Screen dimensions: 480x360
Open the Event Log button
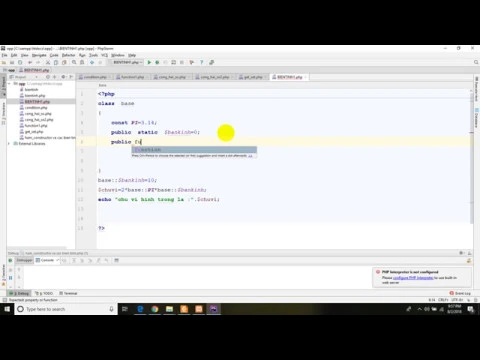click(461, 293)
